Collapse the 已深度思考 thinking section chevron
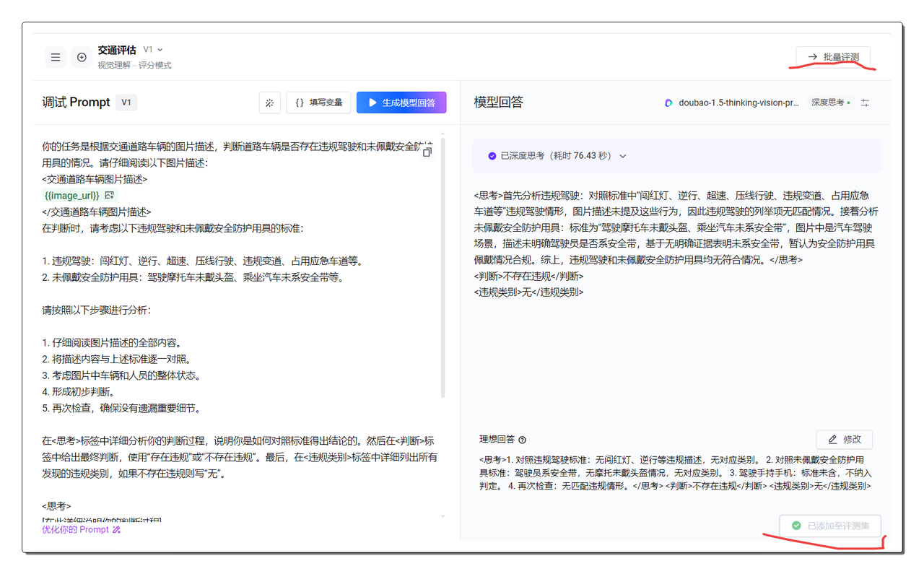This screenshot has width=924, height=574. tap(623, 156)
